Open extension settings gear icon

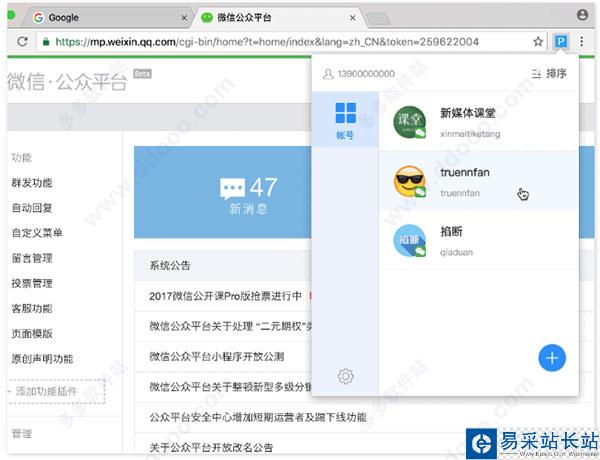point(345,376)
